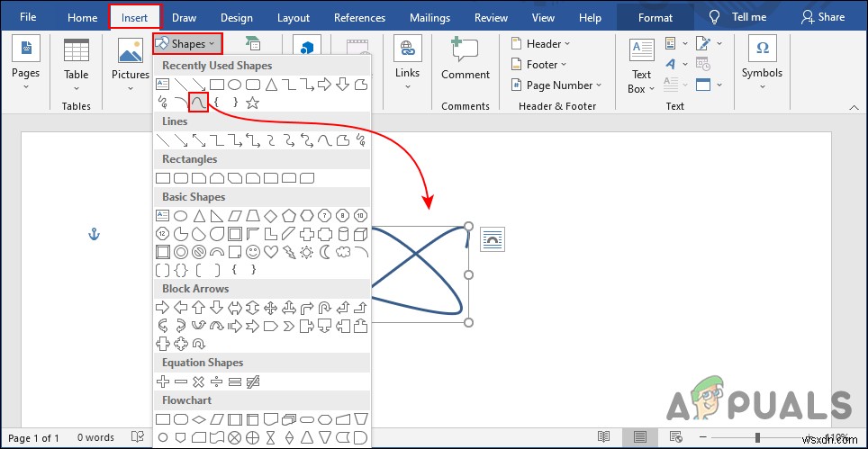
Task: Choose the Moon basic shape
Action: coord(325,252)
